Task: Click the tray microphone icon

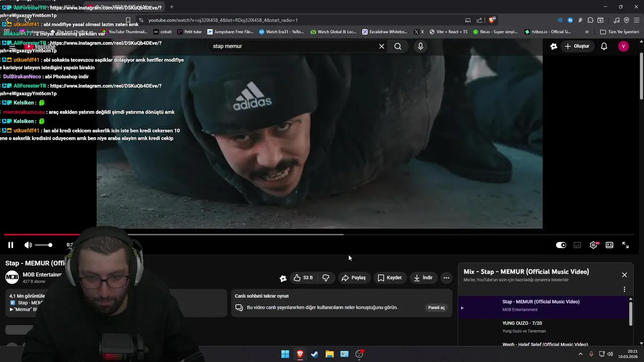Action: (591, 354)
